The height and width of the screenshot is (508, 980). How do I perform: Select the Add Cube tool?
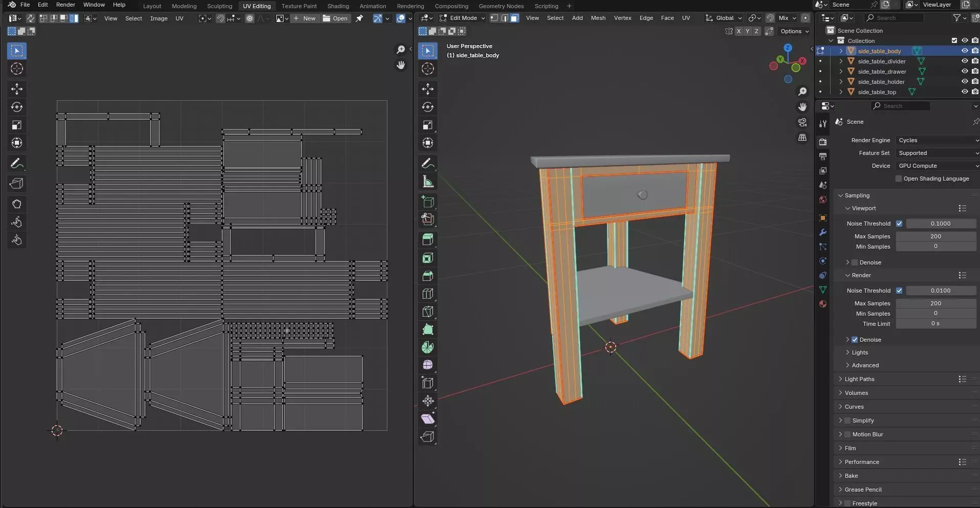[428, 202]
